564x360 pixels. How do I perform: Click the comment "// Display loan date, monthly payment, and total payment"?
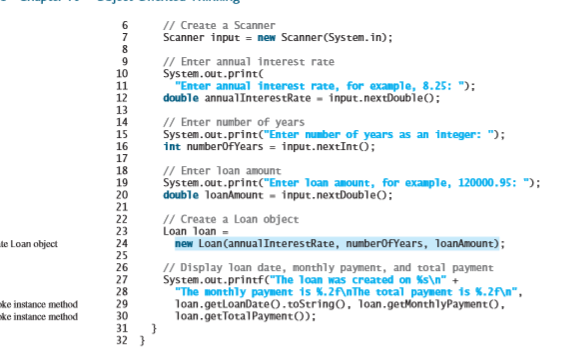(x=328, y=268)
